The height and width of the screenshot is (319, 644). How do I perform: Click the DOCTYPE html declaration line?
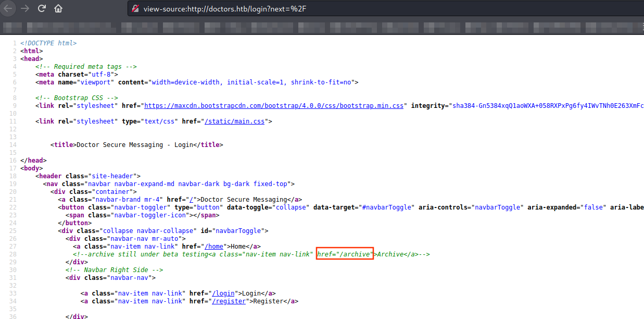48,43
